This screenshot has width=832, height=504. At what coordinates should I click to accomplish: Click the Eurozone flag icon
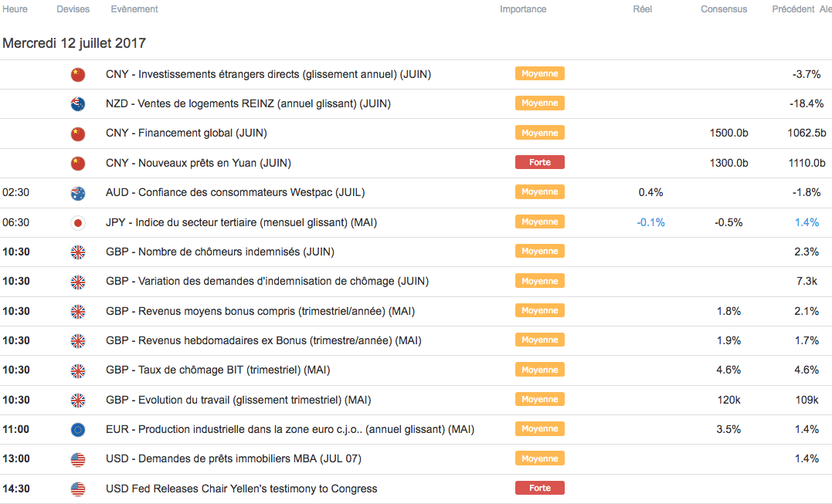click(x=77, y=429)
